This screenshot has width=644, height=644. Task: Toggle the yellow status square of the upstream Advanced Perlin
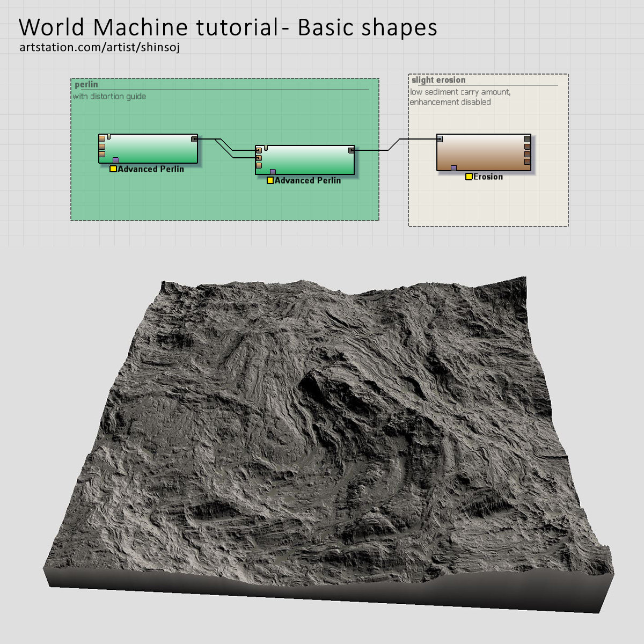point(113,169)
